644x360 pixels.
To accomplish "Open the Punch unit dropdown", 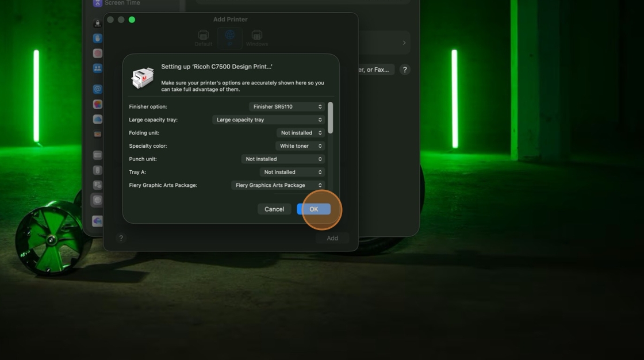I will (x=283, y=159).
